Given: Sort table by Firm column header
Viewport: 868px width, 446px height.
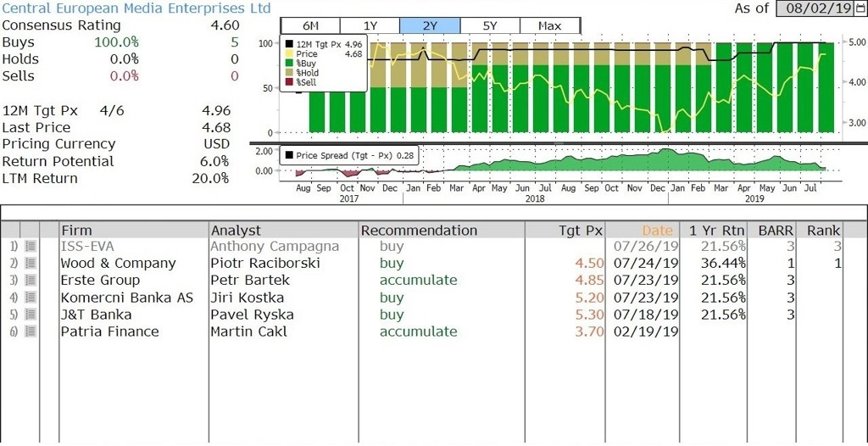Looking at the screenshot, I should (134, 230).
